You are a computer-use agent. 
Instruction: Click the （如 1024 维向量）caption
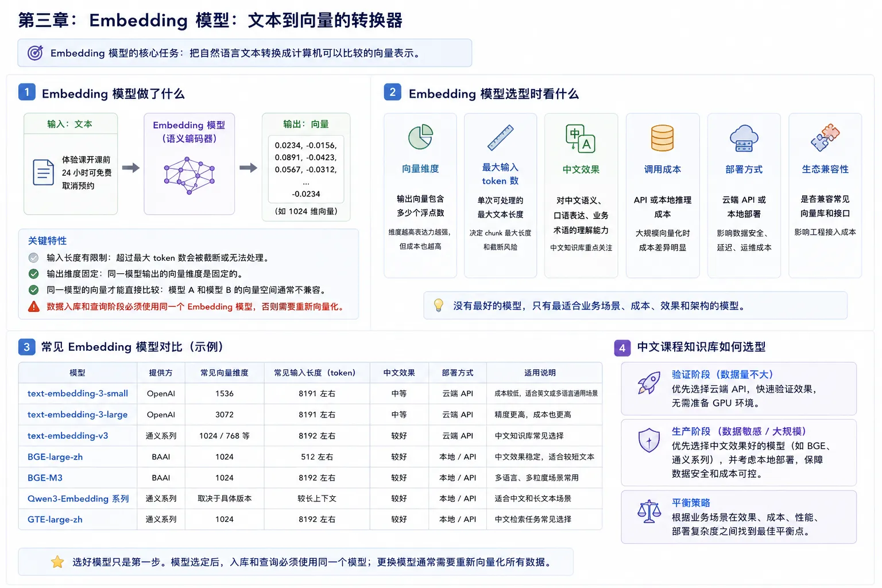pos(306,211)
